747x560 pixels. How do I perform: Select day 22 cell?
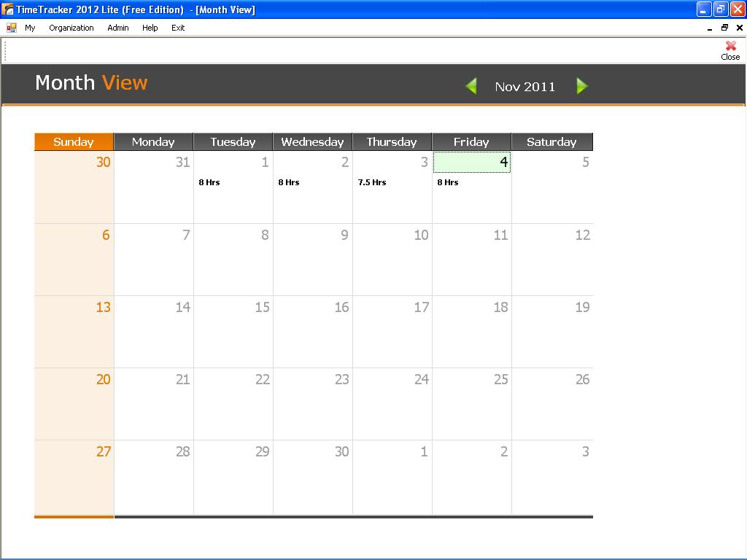(233, 404)
